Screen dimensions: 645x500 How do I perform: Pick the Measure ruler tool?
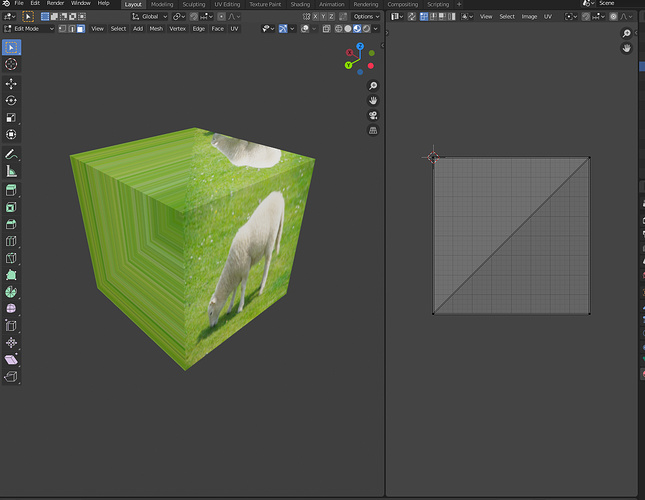11,171
